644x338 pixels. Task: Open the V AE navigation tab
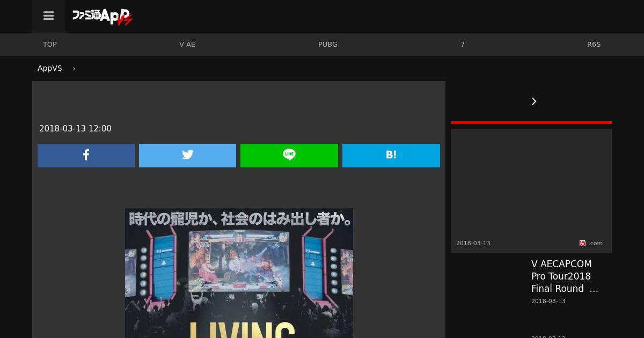tap(187, 45)
